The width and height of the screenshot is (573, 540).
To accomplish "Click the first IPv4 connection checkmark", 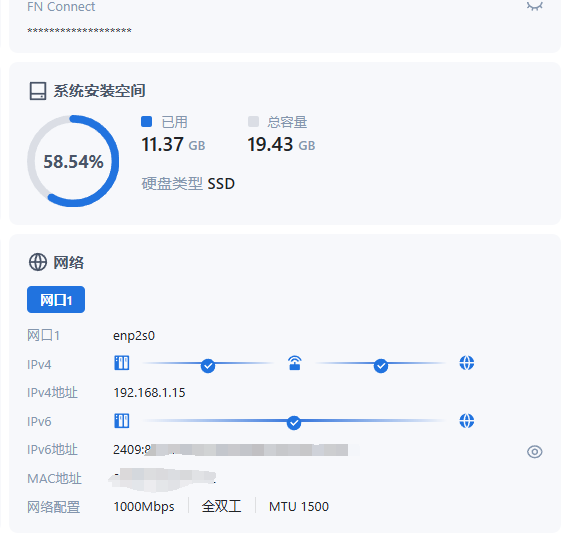I will (x=208, y=366).
